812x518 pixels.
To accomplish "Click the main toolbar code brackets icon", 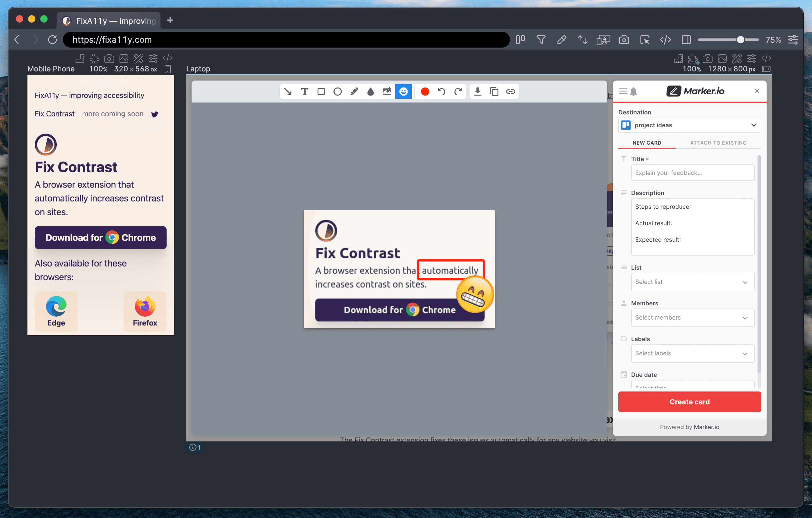I will click(665, 40).
